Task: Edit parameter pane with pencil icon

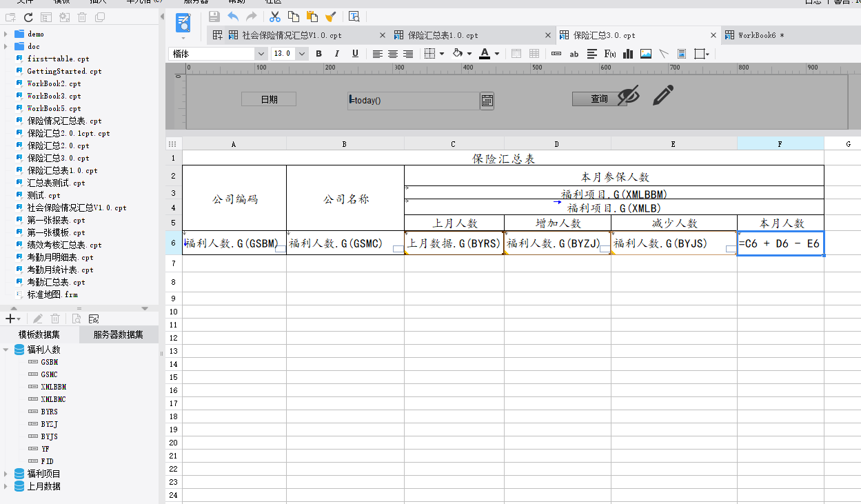Action: click(662, 95)
